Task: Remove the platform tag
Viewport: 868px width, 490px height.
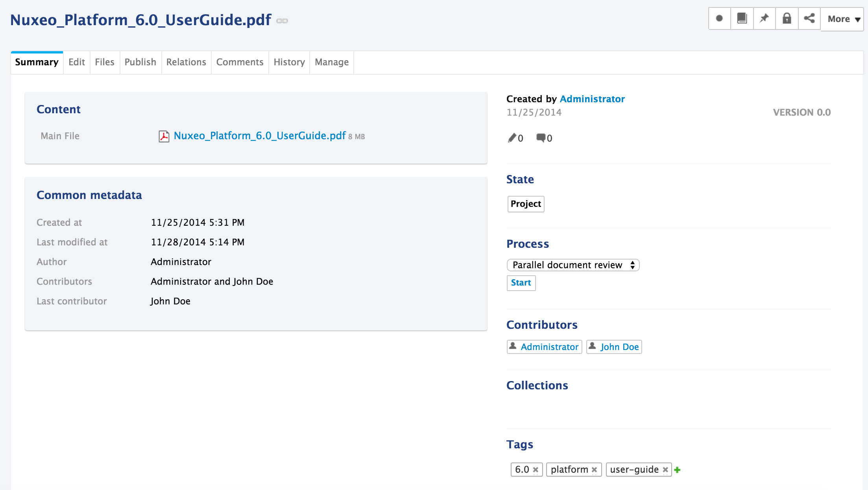Action: [x=594, y=470]
